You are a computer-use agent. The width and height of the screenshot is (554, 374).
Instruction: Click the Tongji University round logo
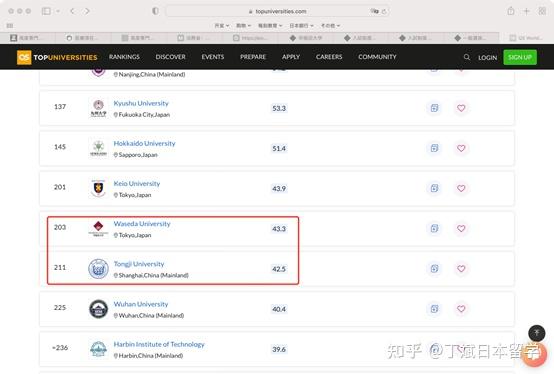pos(98,269)
